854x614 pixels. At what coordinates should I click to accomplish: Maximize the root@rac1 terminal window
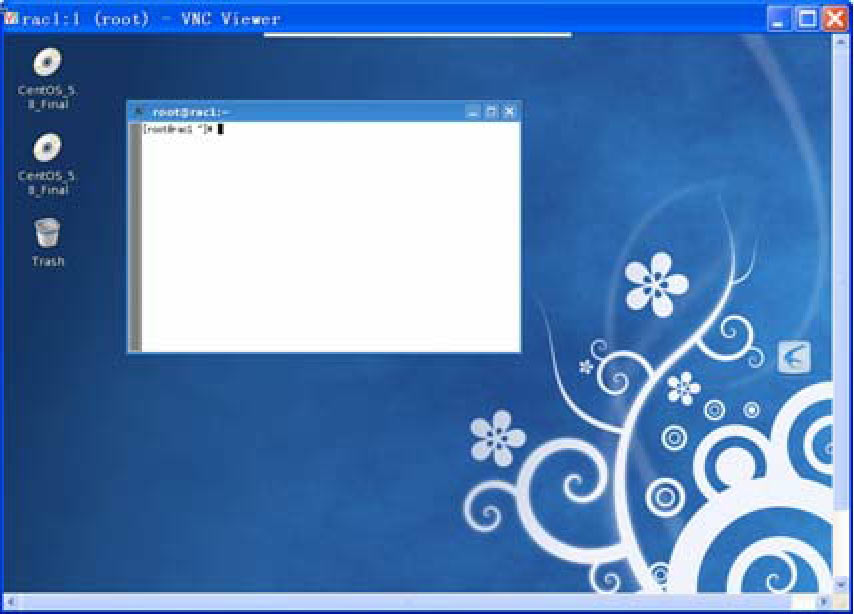tap(491, 112)
